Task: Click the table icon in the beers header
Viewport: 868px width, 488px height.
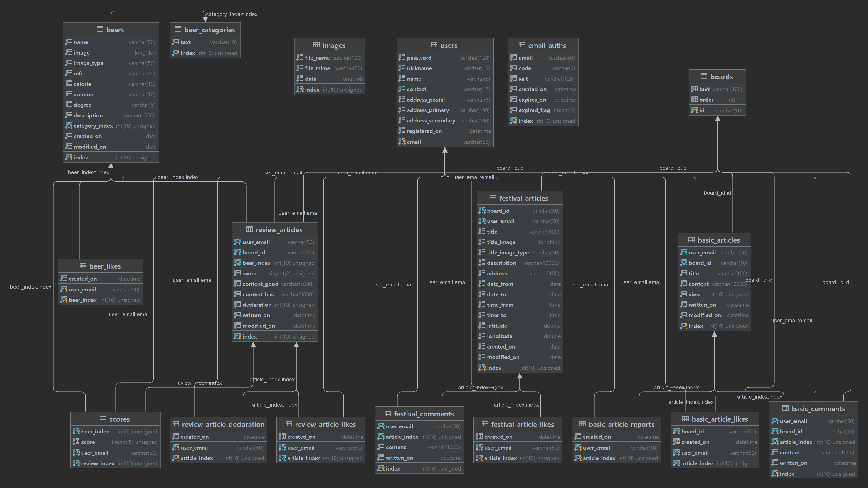Action: pyautogui.click(x=100, y=29)
